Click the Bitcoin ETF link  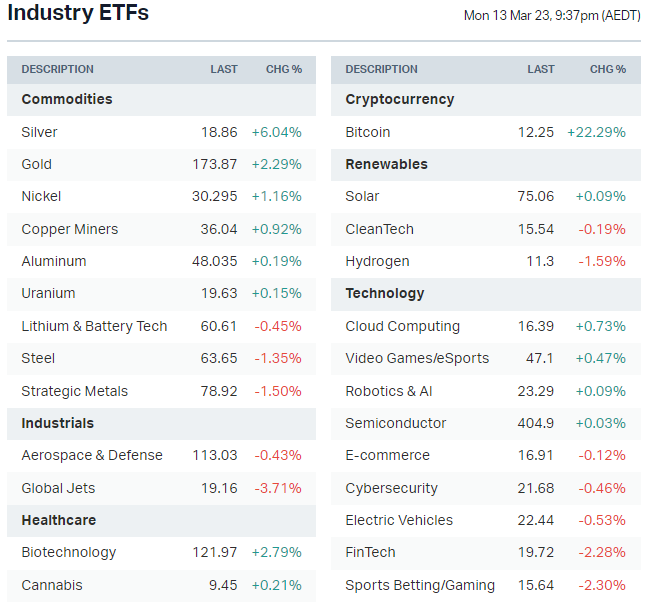pyautogui.click(x=368, y=132)
